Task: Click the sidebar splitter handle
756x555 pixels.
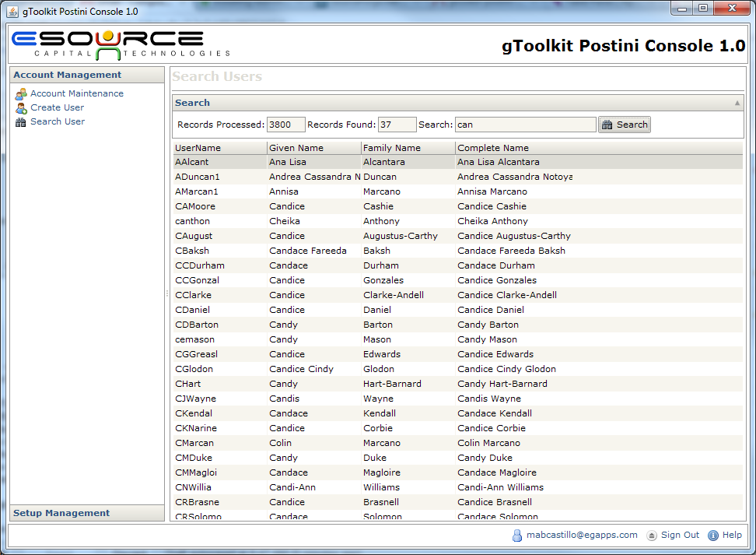Action: point(167,293)
